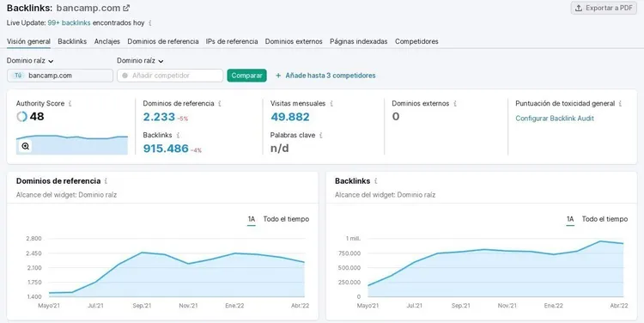The height and width of the screenshot is (323, 644).
Task: Click the Palabras clave value n/d
Action: [280, 149]
